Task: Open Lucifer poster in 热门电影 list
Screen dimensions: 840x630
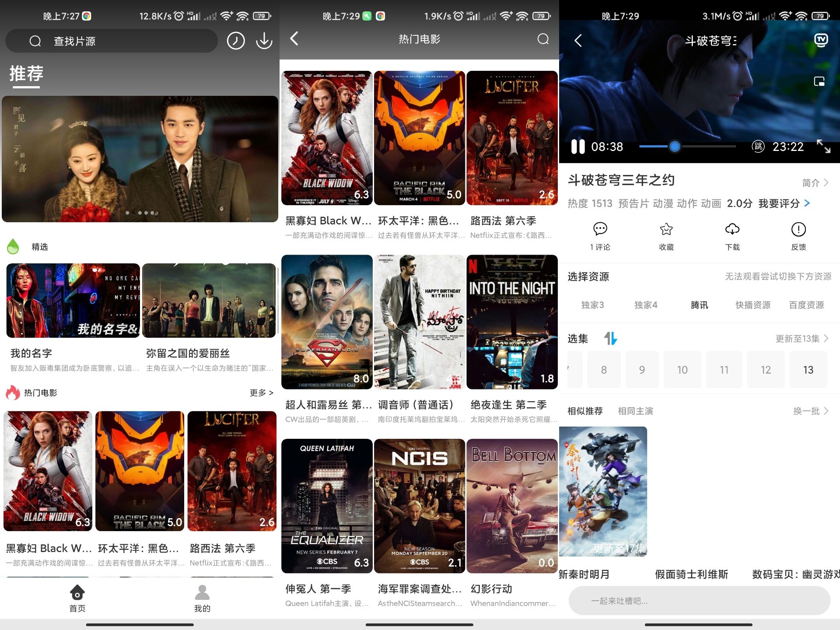Action: 512,138
